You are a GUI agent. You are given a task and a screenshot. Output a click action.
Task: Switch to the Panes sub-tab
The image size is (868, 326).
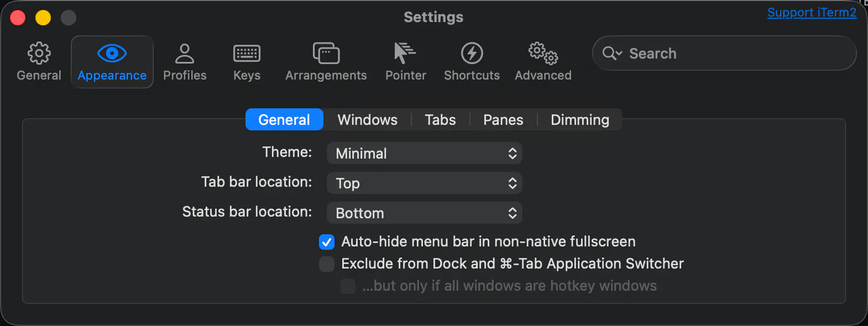click(x=503, y=120)
